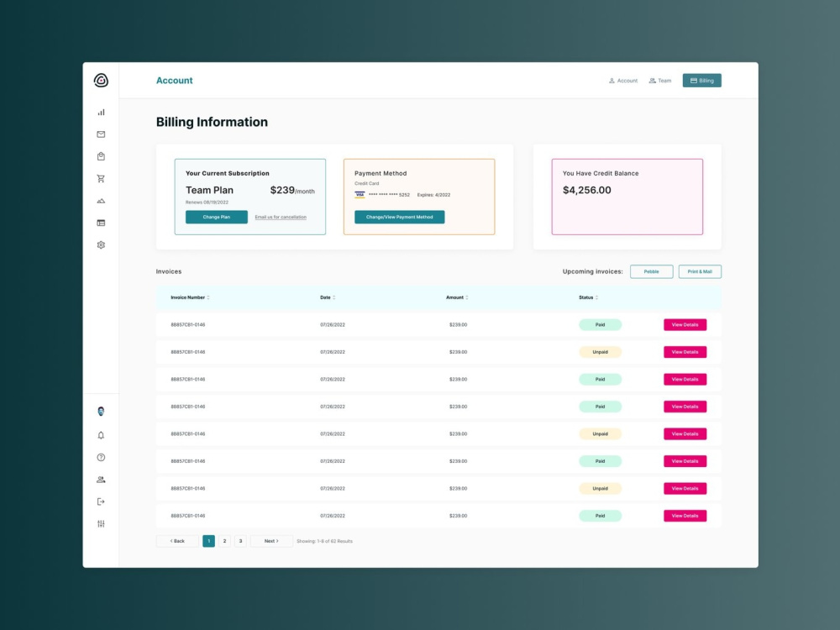Click the Account title in header
This screenshot has width=840, height=630.
pos(174,81)
